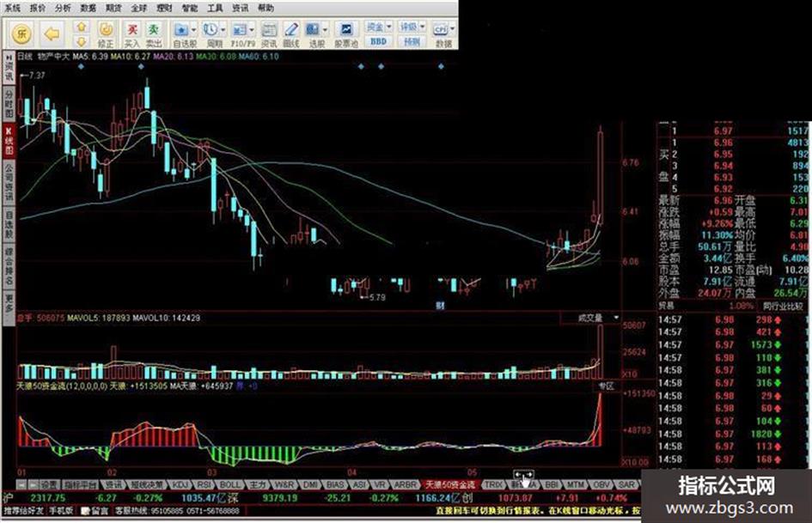812x523 pixels.
Task: Select the BIAS indicator tab
Action: click(336, 484)
